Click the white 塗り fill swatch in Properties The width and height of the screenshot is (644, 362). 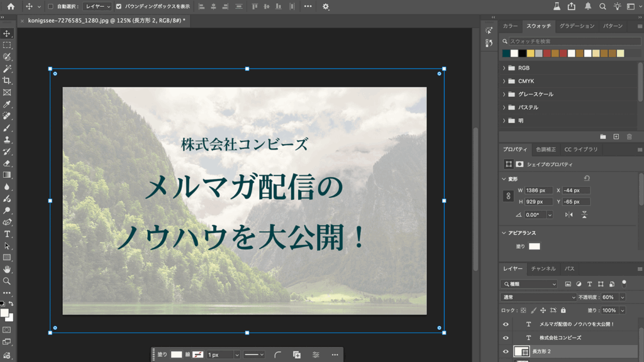click(534, 246)
